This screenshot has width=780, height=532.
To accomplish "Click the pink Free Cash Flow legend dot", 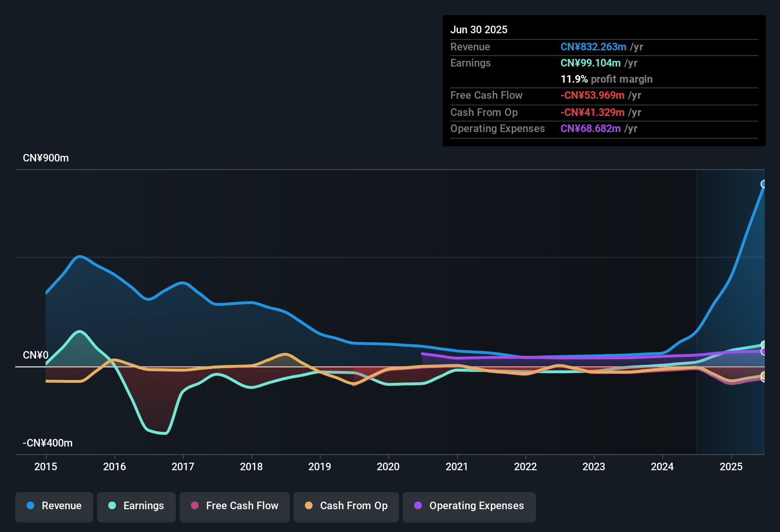I will [x=195, y=506].
